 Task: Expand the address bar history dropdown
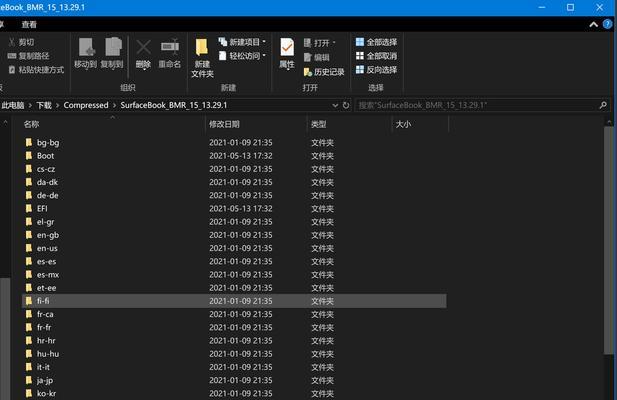point(335,105)
